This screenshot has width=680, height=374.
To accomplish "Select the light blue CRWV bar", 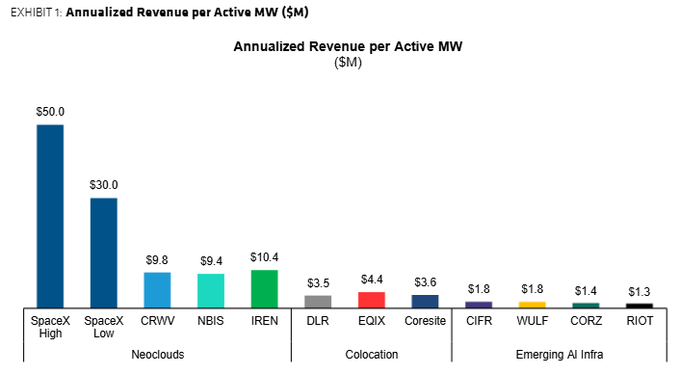I will click(157, 290).
